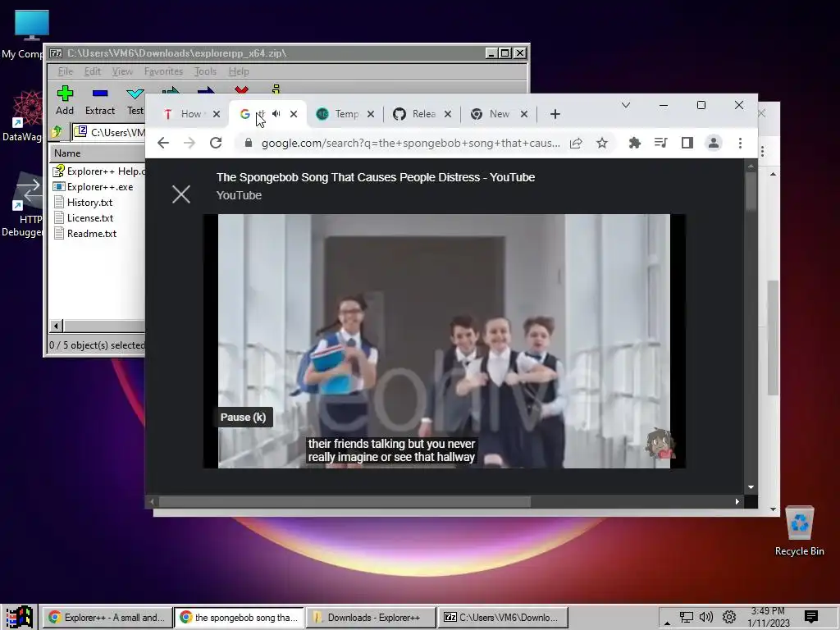
Task: Switch to 'Explorer++ - A small and...' taskbar item
Action: [107, 617]
